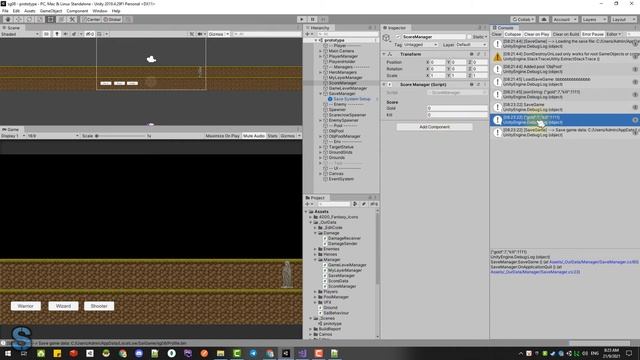Toggle Mute Audio in Game view
Viewport: 640px width, 360px height.
pos(254,136)
